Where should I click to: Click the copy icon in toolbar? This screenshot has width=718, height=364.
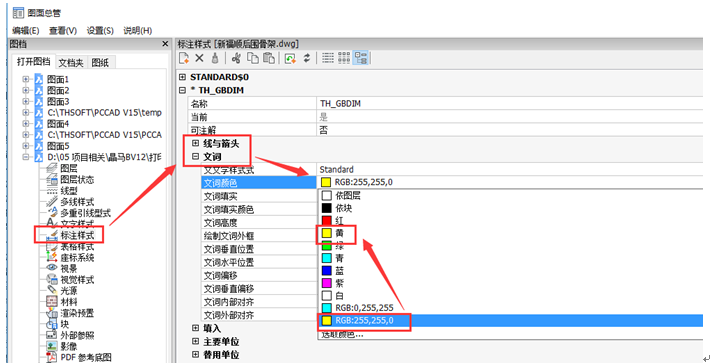tap(253, 58)
